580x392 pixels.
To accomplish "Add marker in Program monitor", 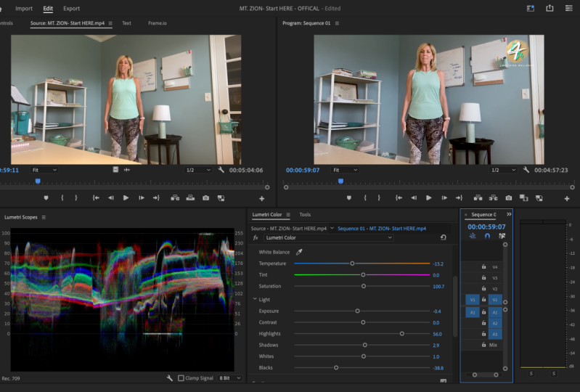I will point(349,198).
